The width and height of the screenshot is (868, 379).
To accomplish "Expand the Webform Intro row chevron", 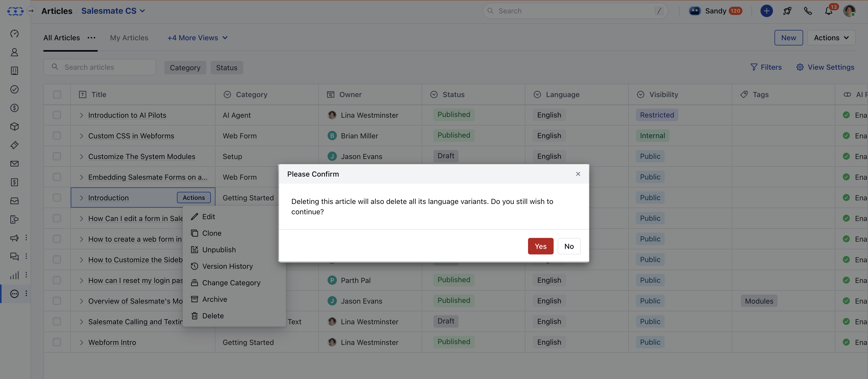I will tap(81, 343).
